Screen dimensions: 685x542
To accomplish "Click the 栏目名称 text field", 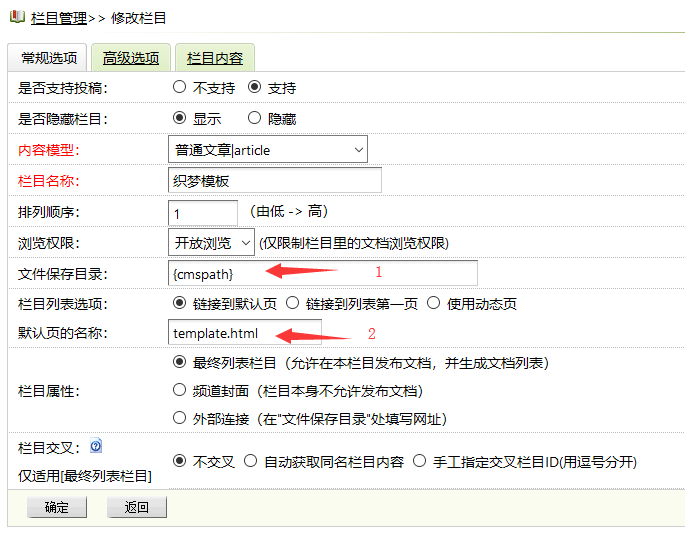I will pos(275,180).
